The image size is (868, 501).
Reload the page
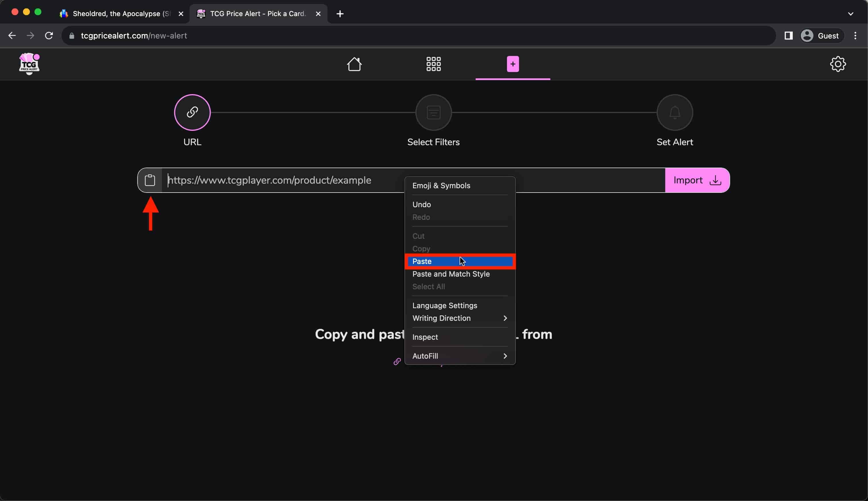click(x=49, y=36)
